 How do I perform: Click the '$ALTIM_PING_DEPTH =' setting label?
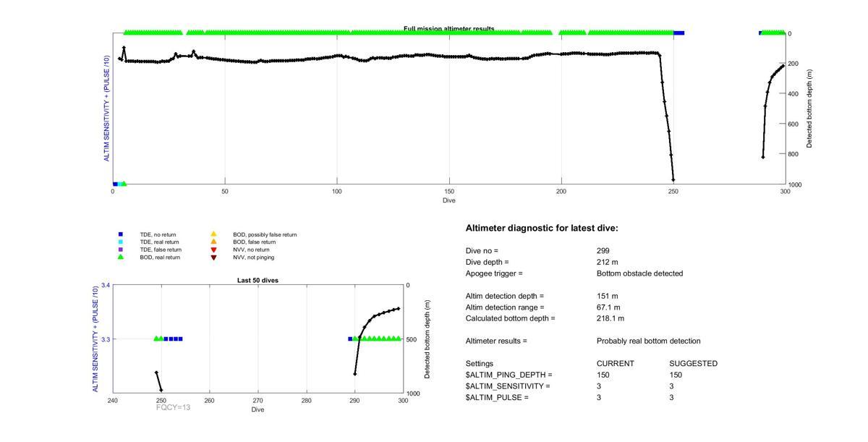pyautogui.click(x=509, y=375)
